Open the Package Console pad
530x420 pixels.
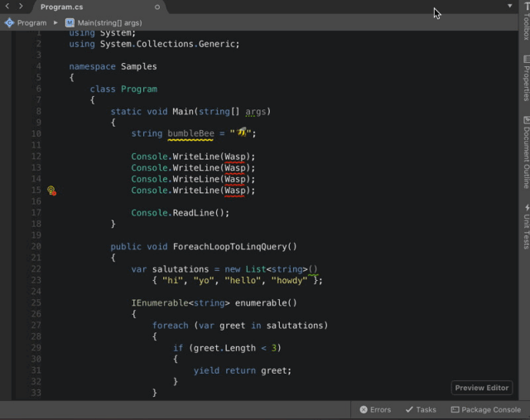486,409
